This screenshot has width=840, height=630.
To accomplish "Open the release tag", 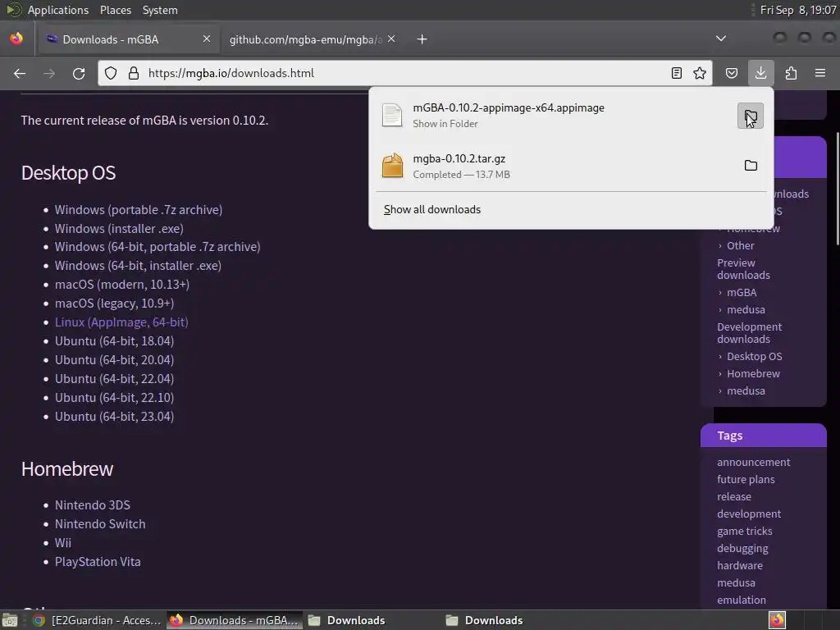I will pos(734,496).
